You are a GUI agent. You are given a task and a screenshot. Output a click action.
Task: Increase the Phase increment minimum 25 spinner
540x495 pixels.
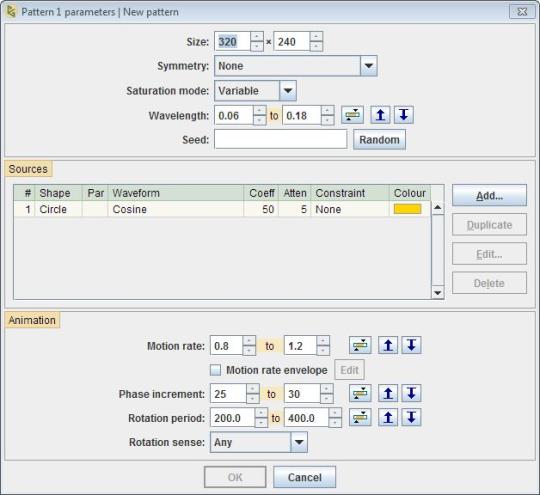click(x=253, y=389)
